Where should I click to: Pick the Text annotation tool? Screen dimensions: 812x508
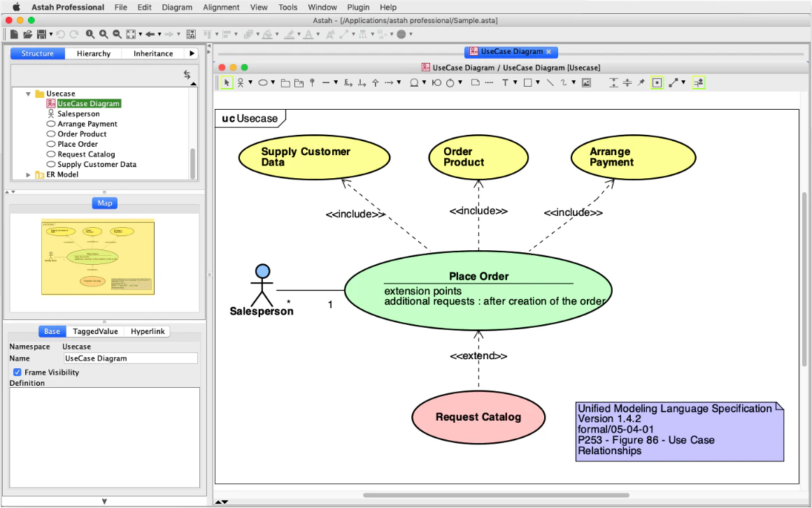[x=505, y=82]
